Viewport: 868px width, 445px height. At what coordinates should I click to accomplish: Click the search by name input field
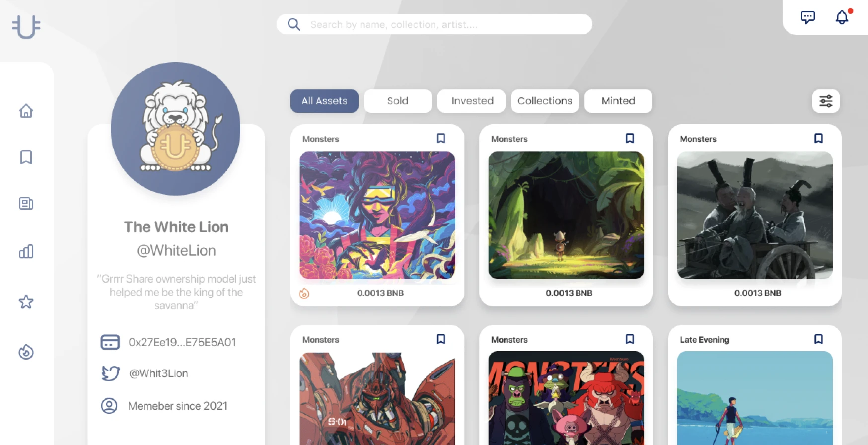[x=434, y=24]
